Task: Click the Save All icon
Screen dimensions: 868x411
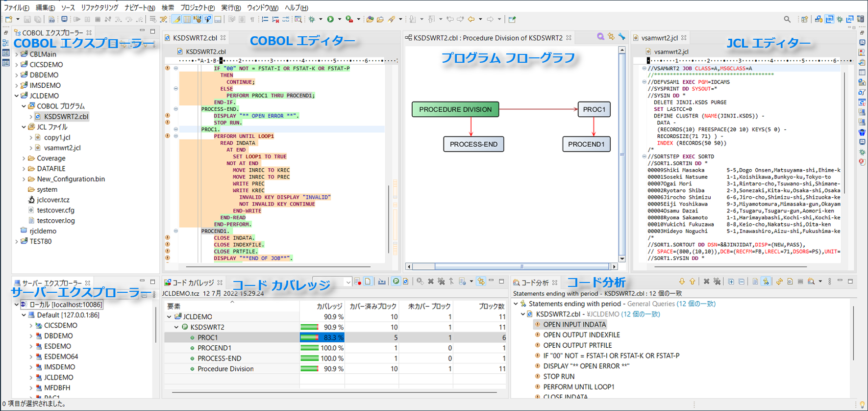Action: [x=37, y=20]
